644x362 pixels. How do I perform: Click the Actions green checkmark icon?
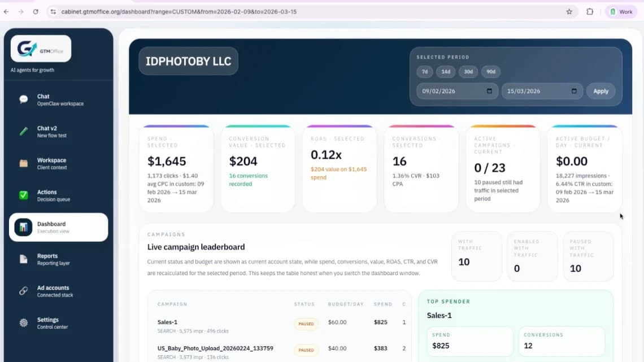pyautogui.click(x=23, y=195)
